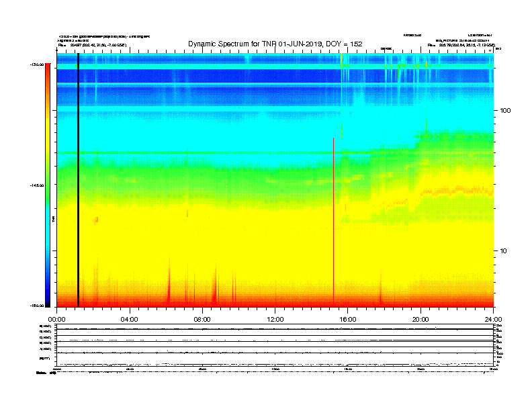Click the -145.00 colorbar label
Viewport: 532px width, 411px height.
pos(37,185)
